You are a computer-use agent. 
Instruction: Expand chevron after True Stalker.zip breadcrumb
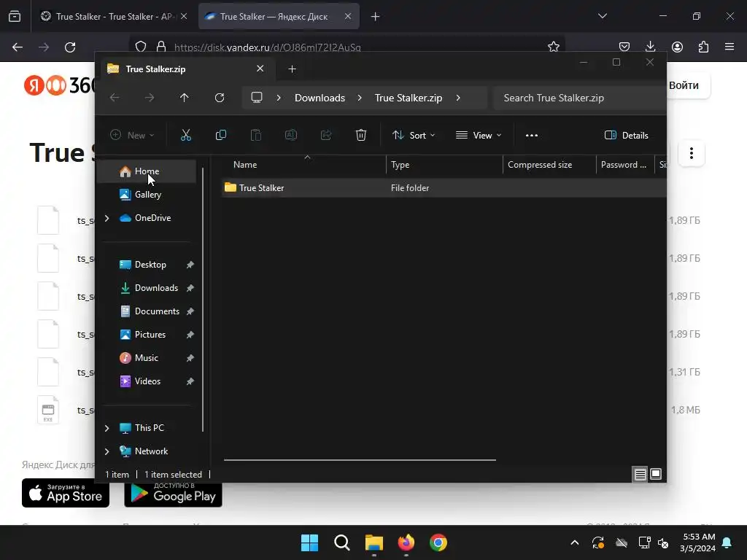458,98
